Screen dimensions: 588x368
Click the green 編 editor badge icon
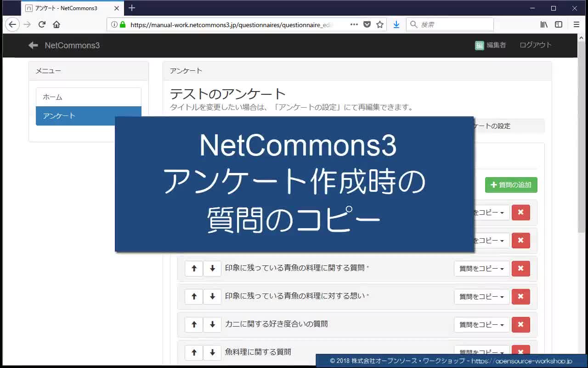pyautogui.click(x=480, y=45)
